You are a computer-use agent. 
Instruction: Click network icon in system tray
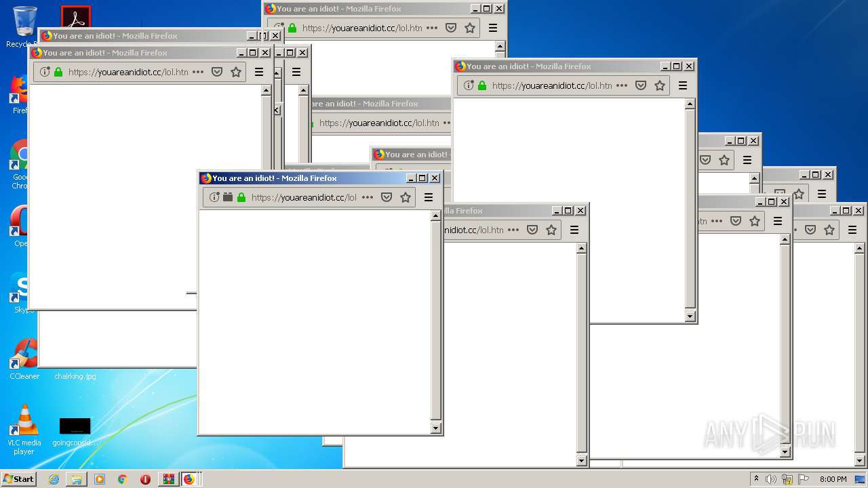pyautogui.click(x=787, y=479)
